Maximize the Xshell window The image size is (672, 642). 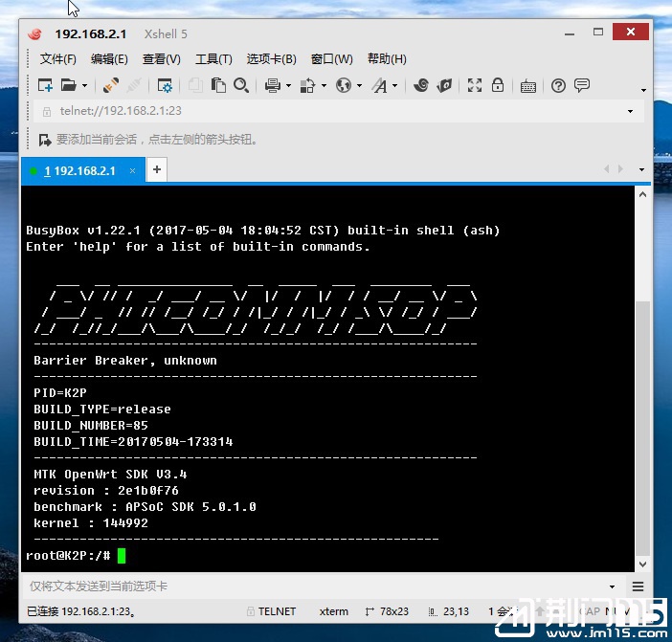pos(598,33)
